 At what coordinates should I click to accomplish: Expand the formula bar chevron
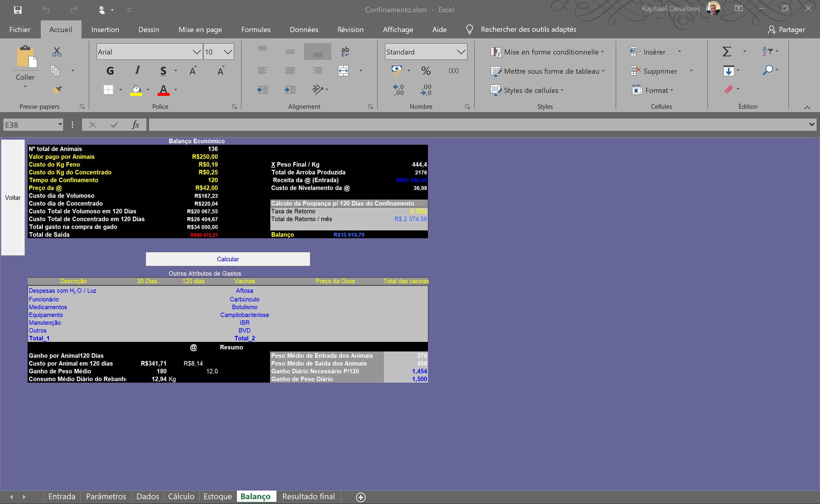[812, 125]
